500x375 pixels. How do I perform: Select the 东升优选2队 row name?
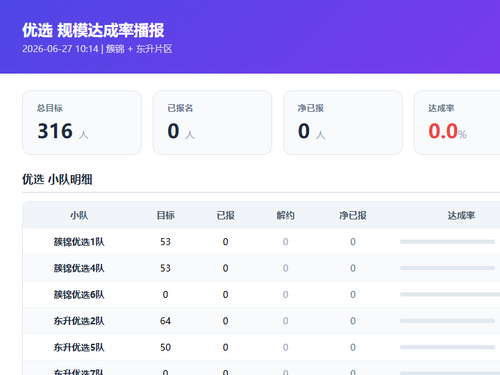tap(79, 321)
